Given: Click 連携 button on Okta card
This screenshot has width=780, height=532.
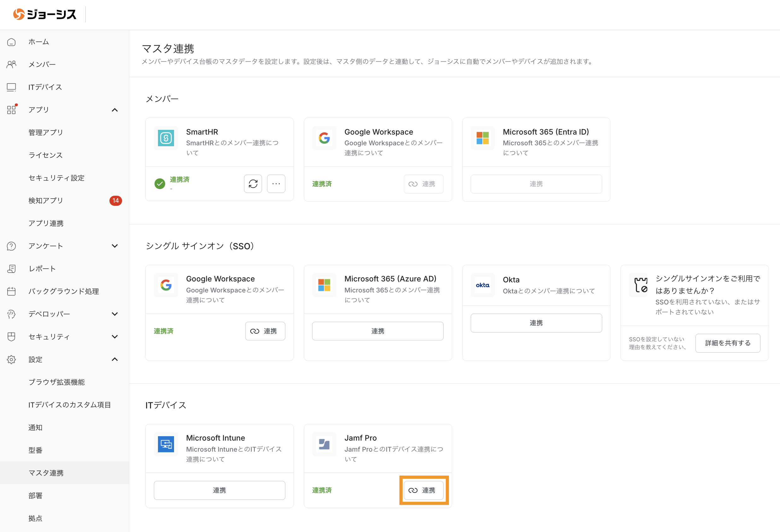Looking at the screenshot, I should point(536,323).
